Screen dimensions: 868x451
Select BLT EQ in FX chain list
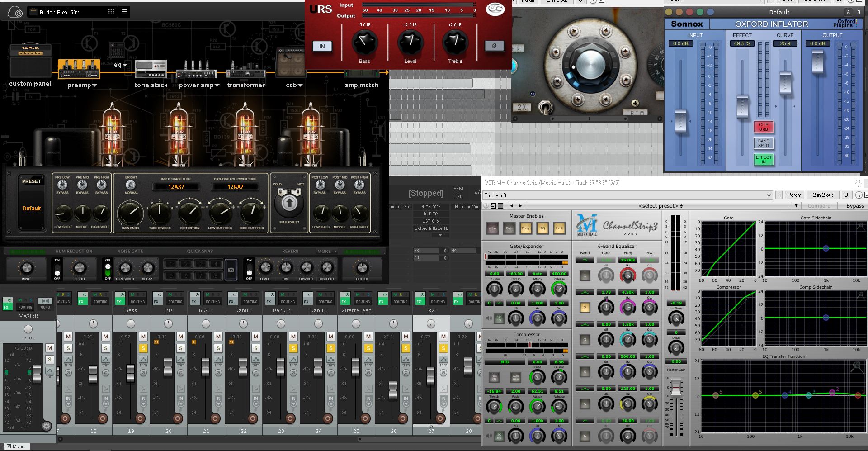coord(431,214)
